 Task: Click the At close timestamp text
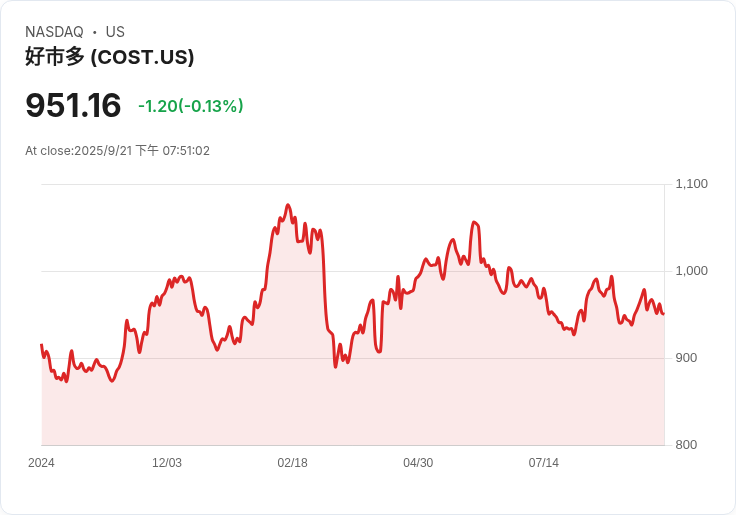click(x=117, y=151)
